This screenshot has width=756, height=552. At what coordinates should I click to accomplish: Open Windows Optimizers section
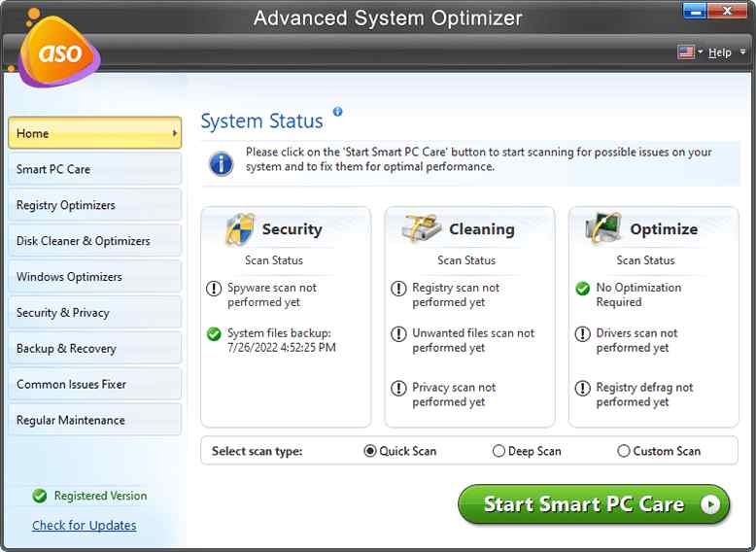pyautogui.click(x=95, y=277)
